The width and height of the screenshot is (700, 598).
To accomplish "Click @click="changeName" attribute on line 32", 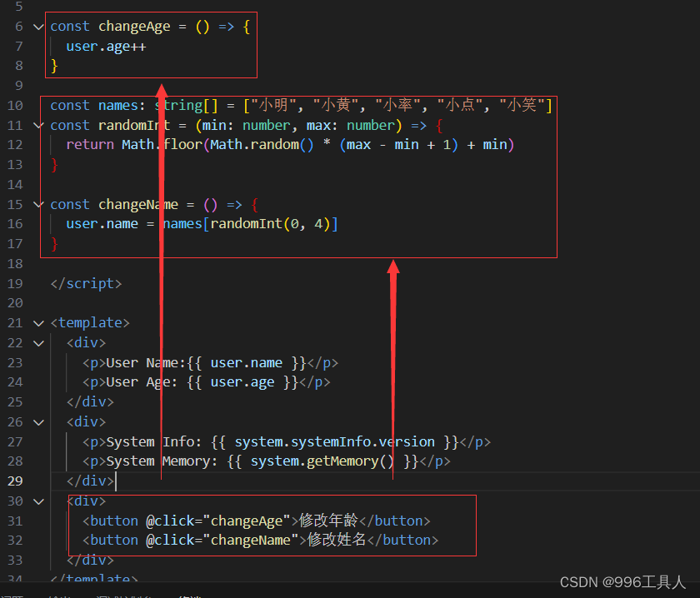I will pyautogui.click(x=222, y=541).
